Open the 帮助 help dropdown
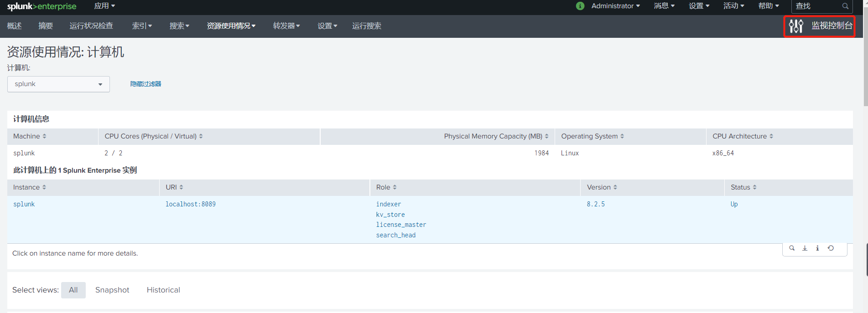Viewport: 868px width, 313px height. 769,6
